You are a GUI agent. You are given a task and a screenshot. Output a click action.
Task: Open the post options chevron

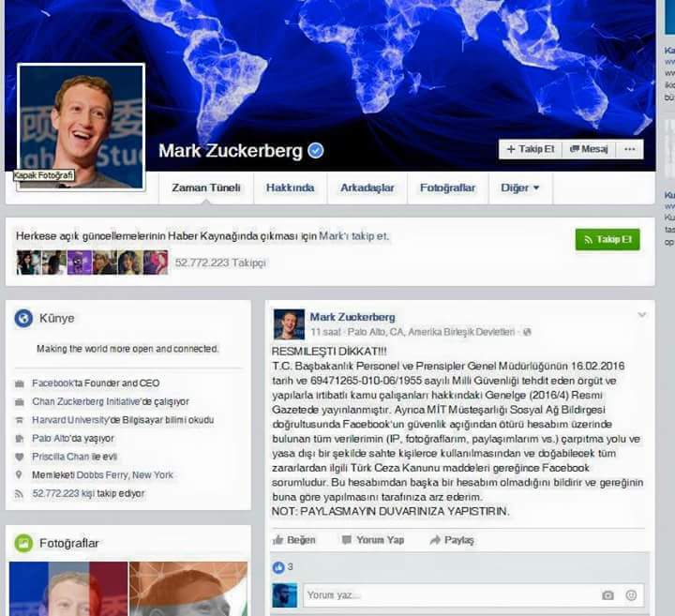click(x=641, y=315)
